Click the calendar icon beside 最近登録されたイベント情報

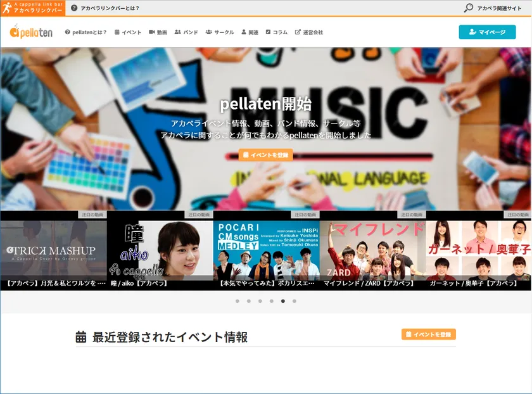click(x=81, y=337)
